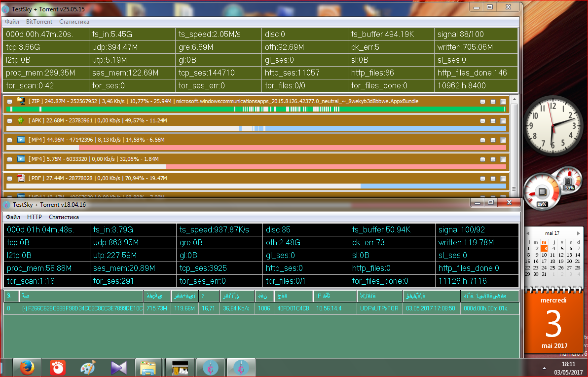Launch the Paint palette taskbar icon
The height and width of the screenshot is (377, 588).
click(x=89, y=368)
